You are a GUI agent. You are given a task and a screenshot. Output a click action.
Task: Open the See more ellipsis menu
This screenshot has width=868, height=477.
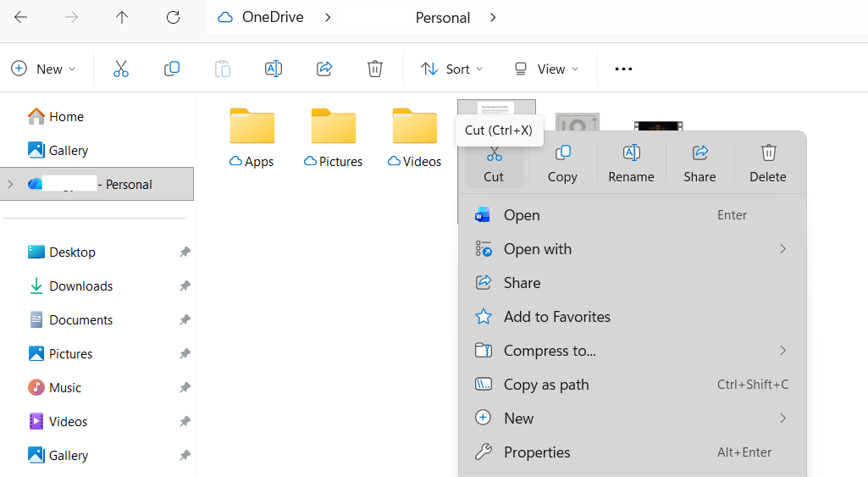(623, 69)
